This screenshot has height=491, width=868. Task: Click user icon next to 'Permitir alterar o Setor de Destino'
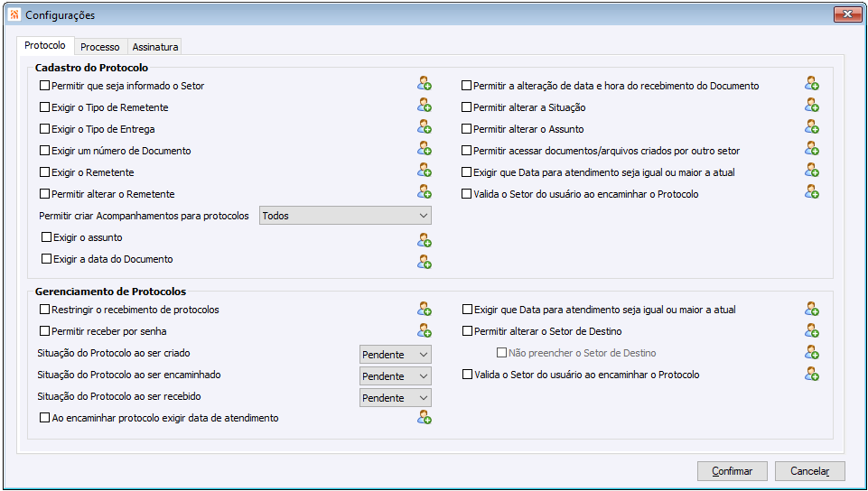pyautogui.click(x=812, y=331)
